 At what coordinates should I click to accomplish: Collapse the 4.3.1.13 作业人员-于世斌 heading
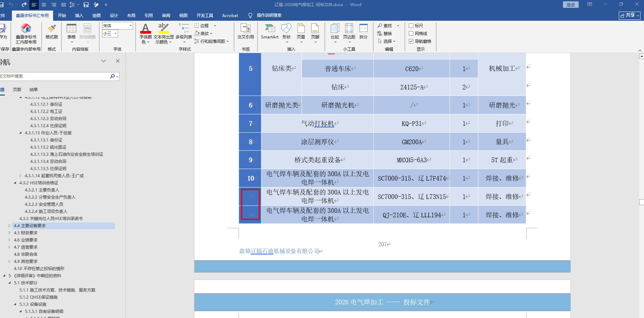point(20,133)
